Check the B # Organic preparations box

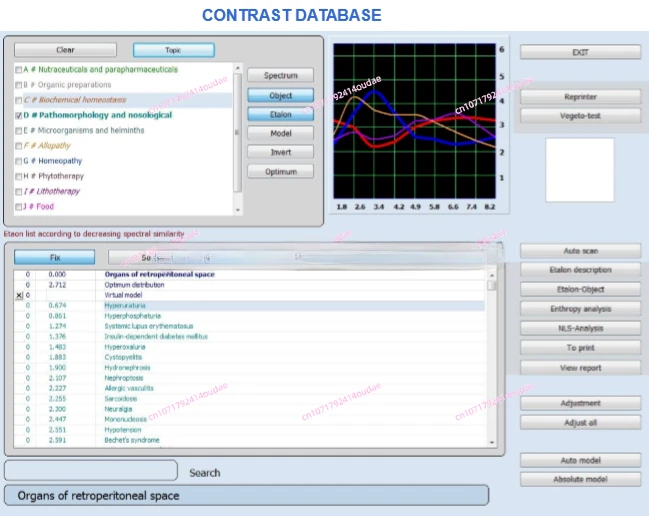18,85
